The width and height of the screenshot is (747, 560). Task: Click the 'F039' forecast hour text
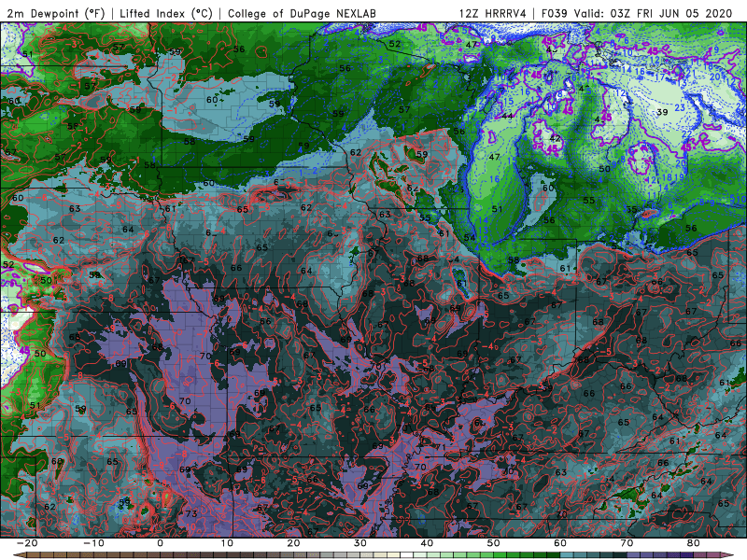point(555,13)
